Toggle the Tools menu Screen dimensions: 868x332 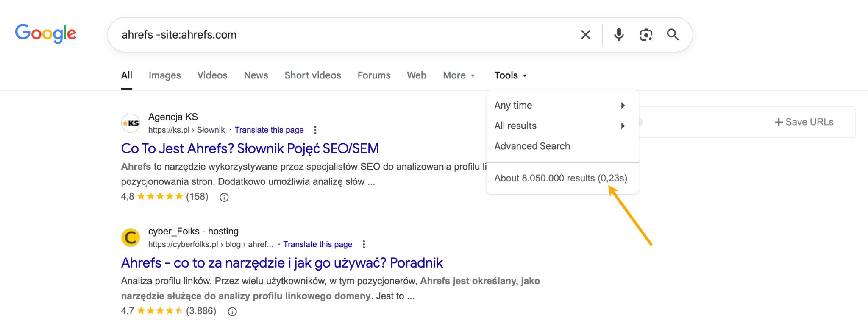tap(510, 75)
